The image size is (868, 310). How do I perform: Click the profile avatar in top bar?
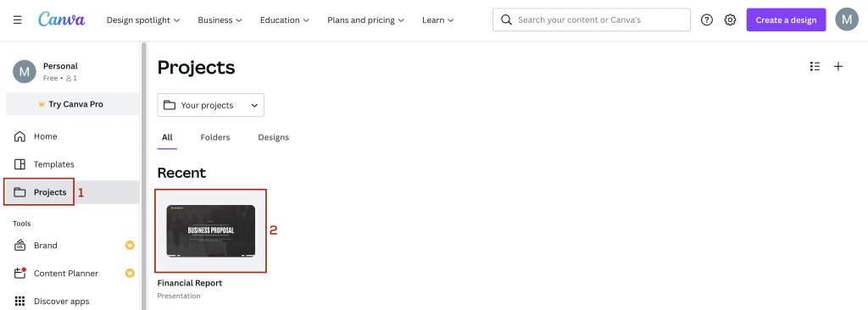click(847, 19)
